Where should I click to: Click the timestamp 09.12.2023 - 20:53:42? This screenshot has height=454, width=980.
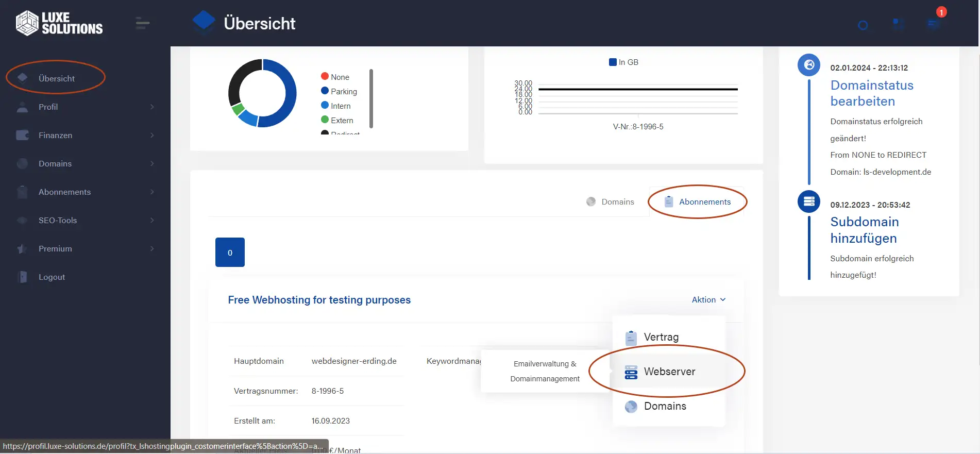coord(870,205)
